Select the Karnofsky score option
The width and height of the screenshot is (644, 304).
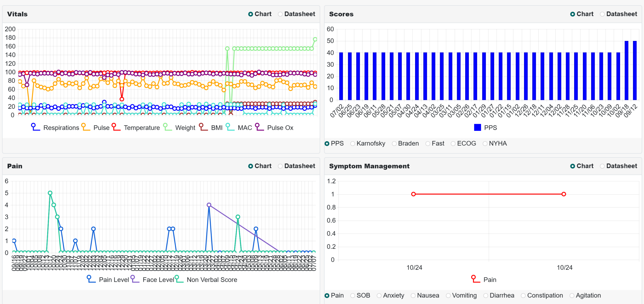pos(368,143)
